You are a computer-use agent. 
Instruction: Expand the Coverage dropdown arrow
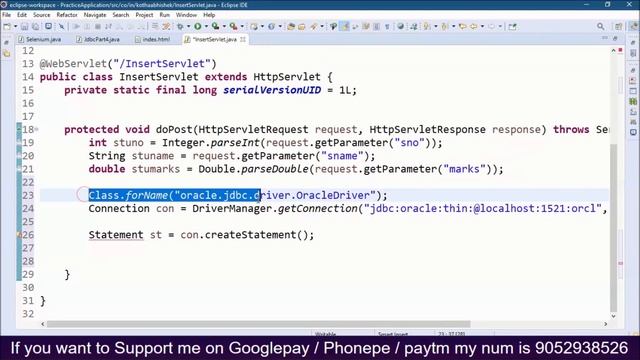(x=224, y=27)
